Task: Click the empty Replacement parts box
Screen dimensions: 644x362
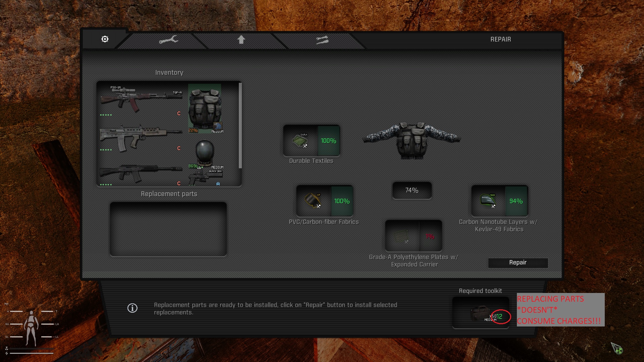Action: pos(168,229)
